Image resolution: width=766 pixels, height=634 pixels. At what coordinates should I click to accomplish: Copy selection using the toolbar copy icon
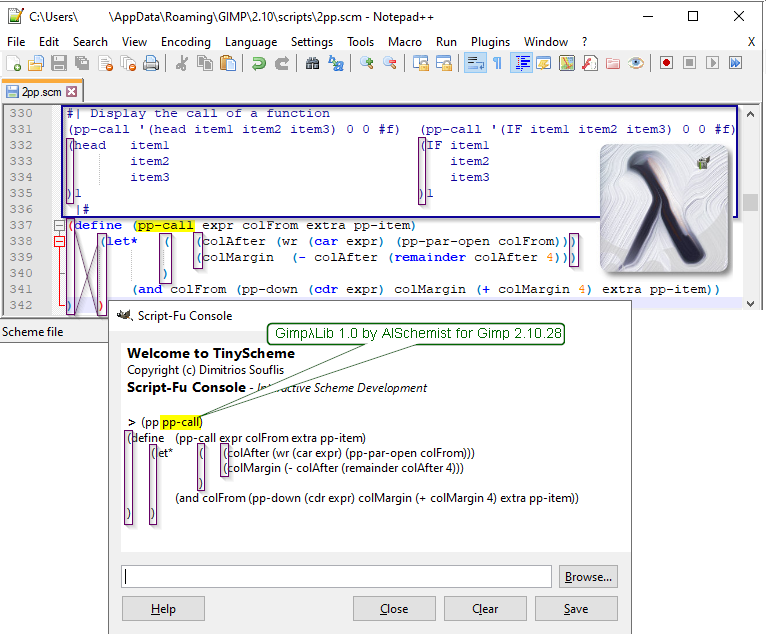(205, 63)
